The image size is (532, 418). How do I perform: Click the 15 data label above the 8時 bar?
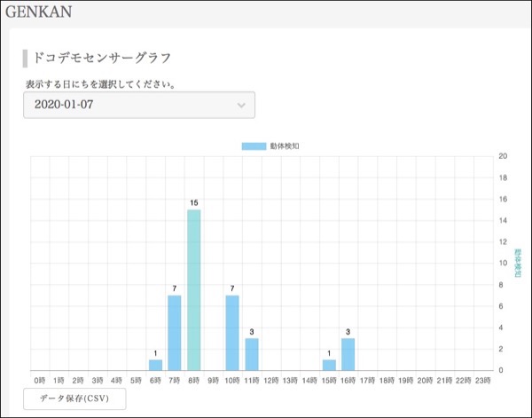click(194, 203)
